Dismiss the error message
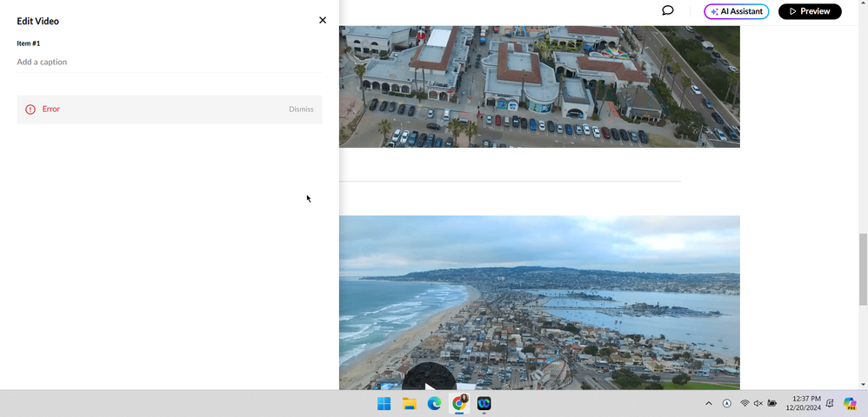 point(301,109)
